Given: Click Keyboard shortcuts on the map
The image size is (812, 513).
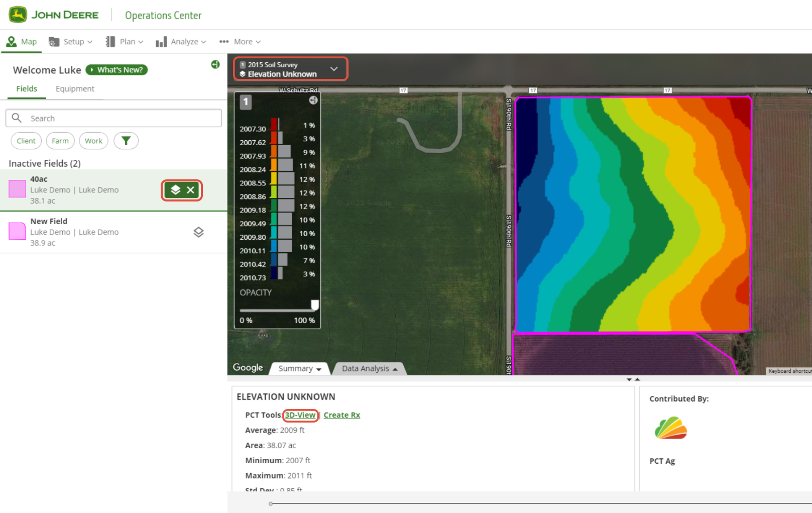Looking at the screenshot, I should [789, 371].
